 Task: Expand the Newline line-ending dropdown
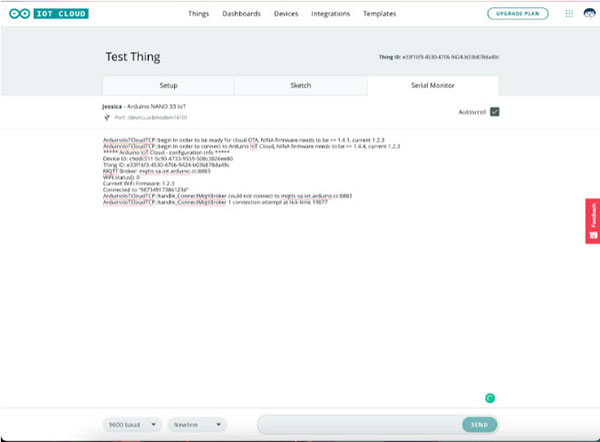tap(197, 424)
